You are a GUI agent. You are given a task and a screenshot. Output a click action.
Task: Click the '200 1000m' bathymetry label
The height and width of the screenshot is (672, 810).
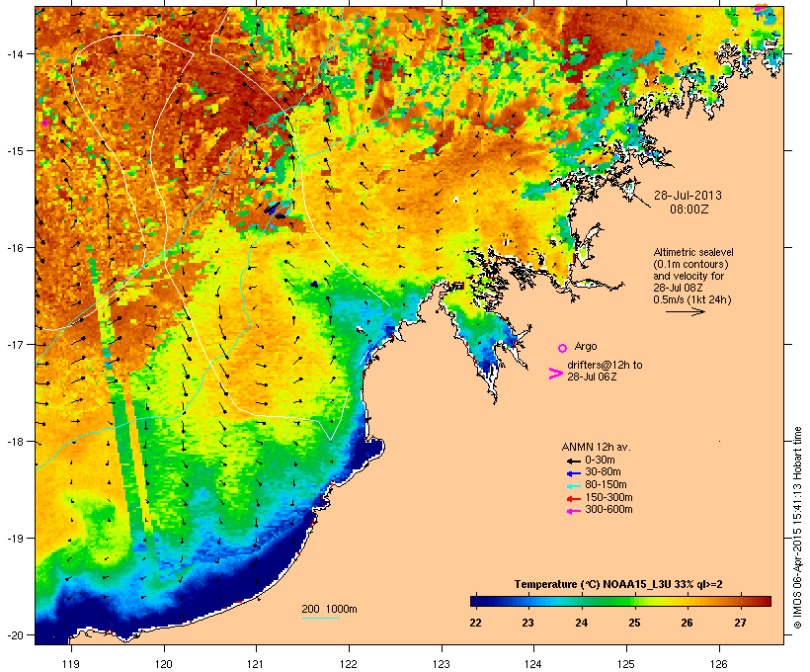pyautogui.click(x=329, y=609)
